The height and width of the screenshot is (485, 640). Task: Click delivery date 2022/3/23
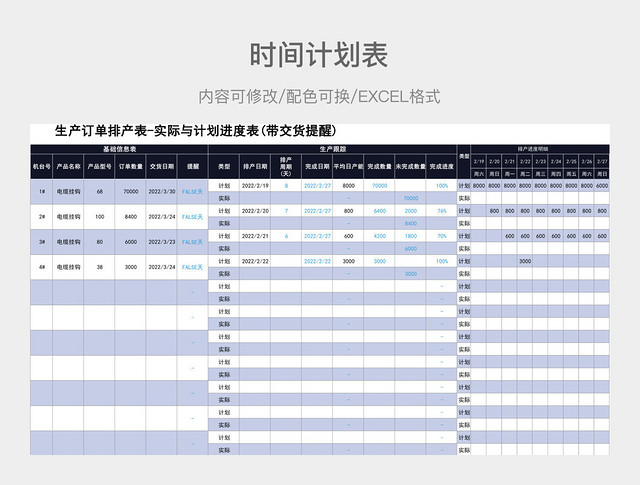pyautogui.click(x=162, y=242)
